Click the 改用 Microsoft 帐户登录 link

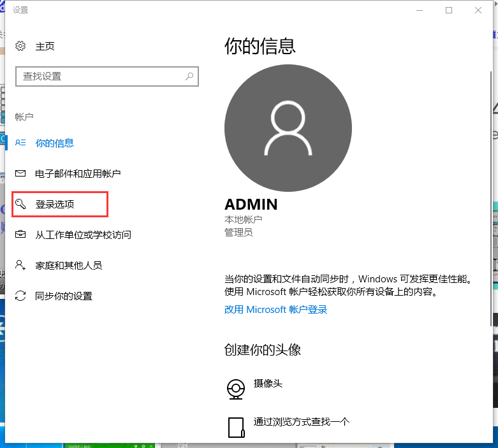pos(275,310)
